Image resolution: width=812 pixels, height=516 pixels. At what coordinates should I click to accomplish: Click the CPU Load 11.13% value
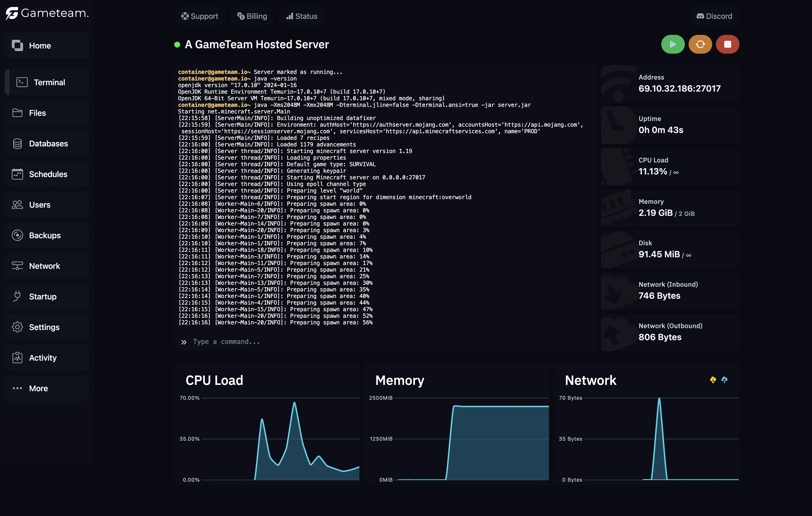pyautogui.click(x=653, y=172)
